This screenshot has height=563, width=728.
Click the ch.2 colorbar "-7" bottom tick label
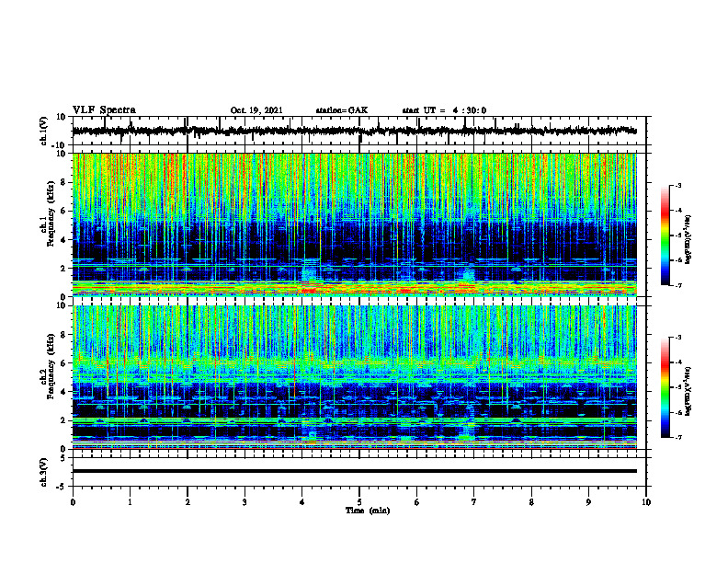(678, 438)
